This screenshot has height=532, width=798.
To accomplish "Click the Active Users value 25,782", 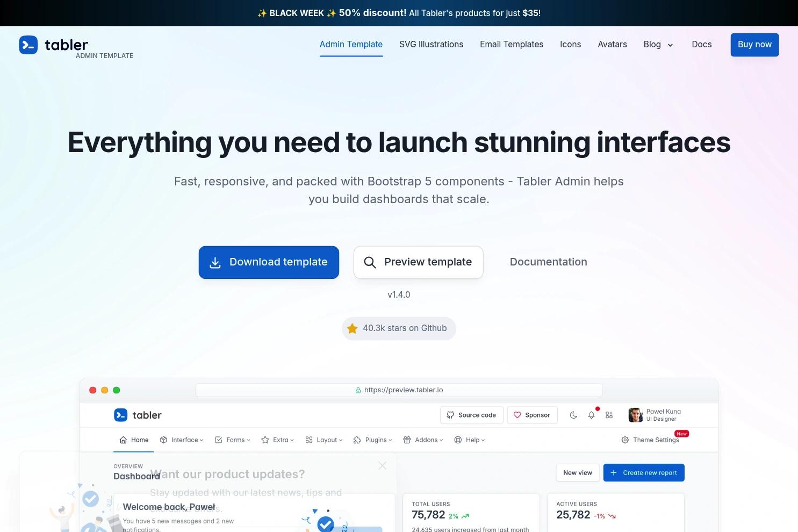I will tap(573, 515).
